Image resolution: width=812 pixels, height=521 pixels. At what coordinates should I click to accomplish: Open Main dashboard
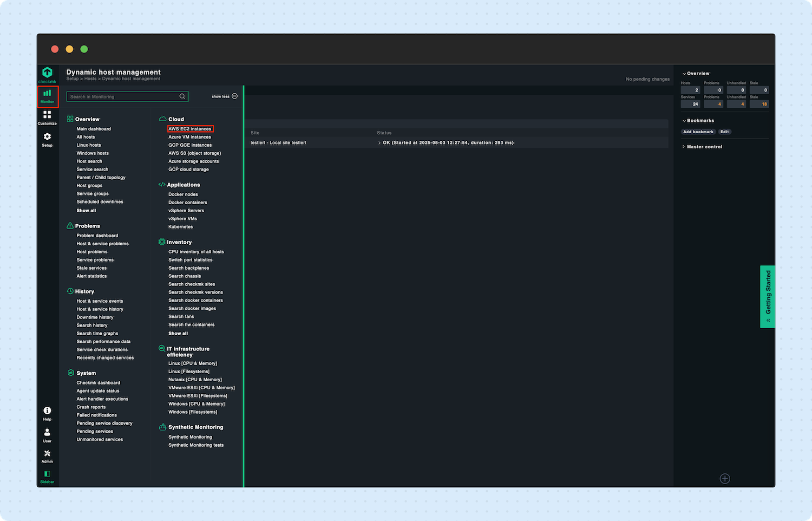(x=94, y=129)
